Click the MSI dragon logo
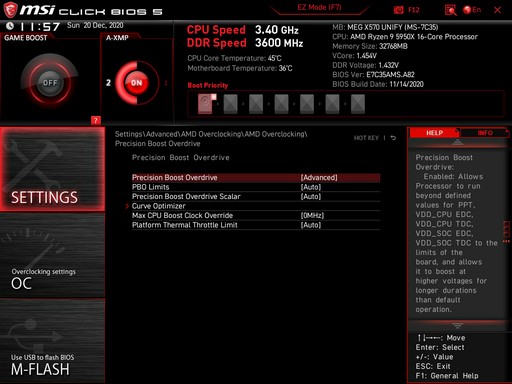The width and height of the screenshot is (512, 384). [x=10, y=10]
